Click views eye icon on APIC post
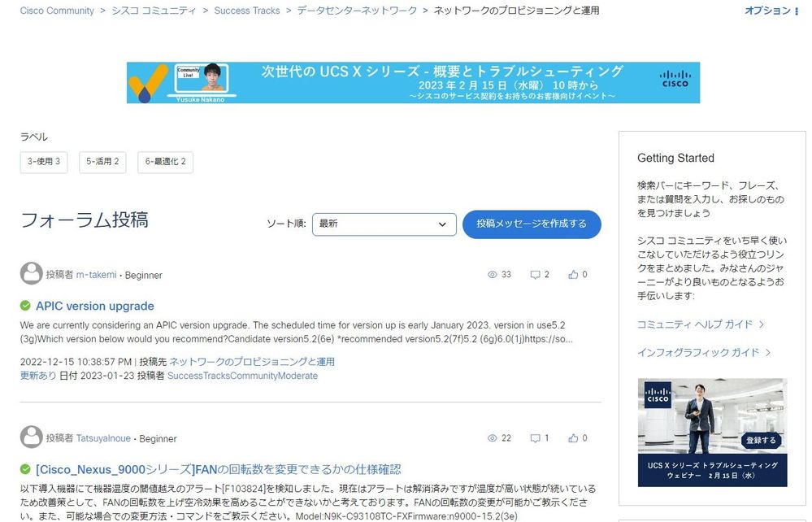Screen dimensions: 812x522 click(493, 275)
